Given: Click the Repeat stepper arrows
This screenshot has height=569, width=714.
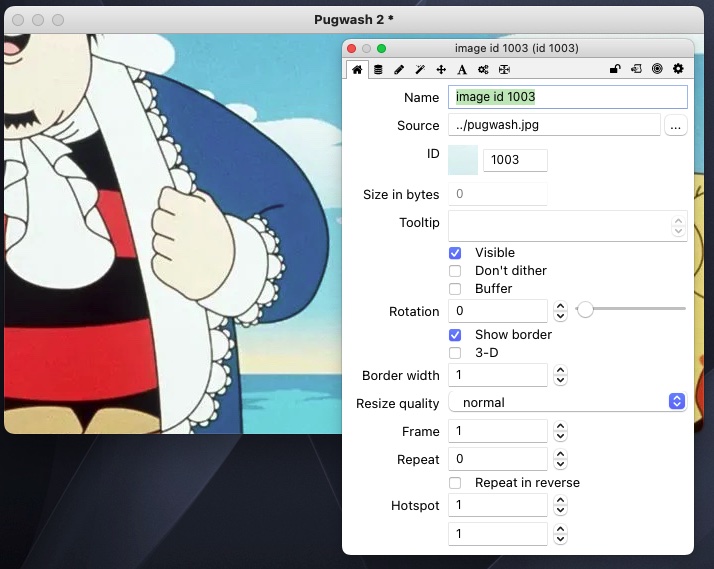Looking at the screenshot, I should click(x=561, y=459).
